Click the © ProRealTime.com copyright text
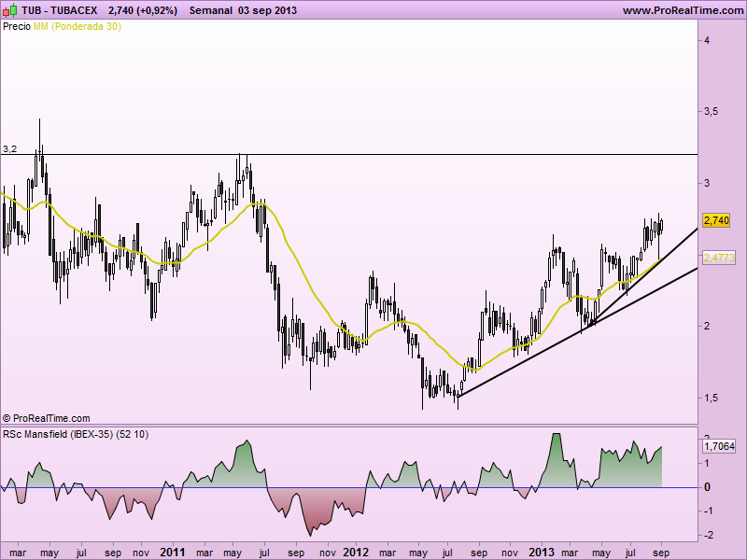 (x=46, y=418)
